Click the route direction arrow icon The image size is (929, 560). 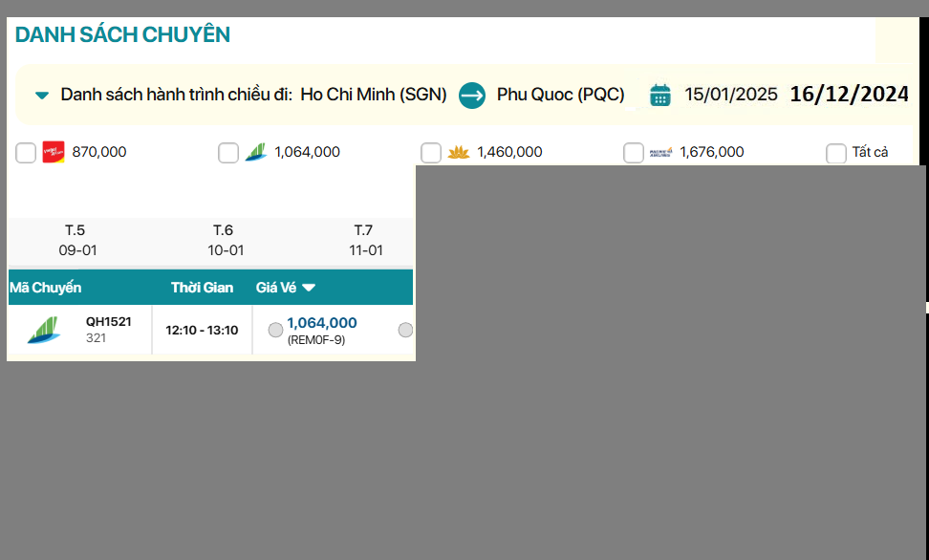point(472,95)
